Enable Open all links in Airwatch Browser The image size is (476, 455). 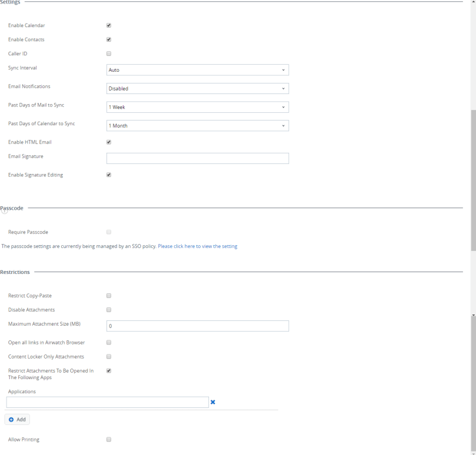pos(109,342)
